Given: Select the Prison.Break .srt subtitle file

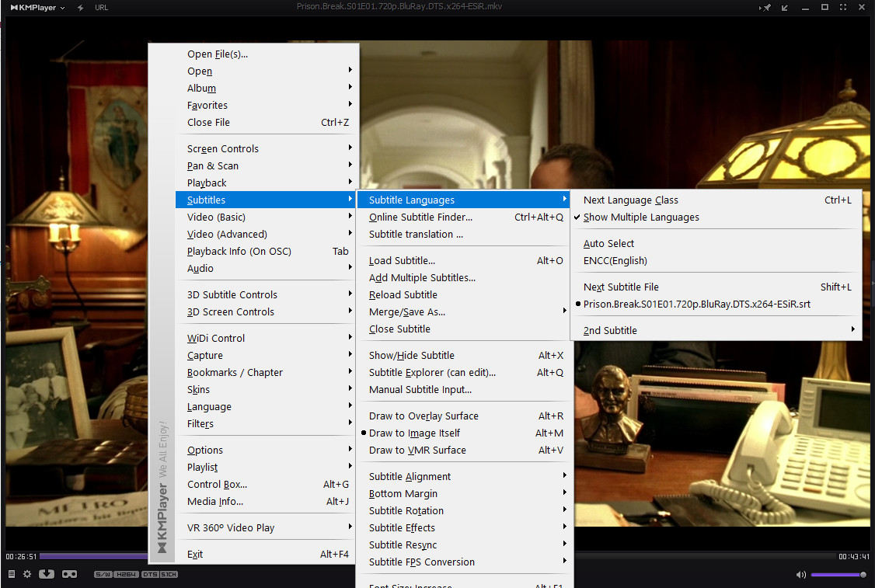Looking at the screenshot, I should pos(696,304).
